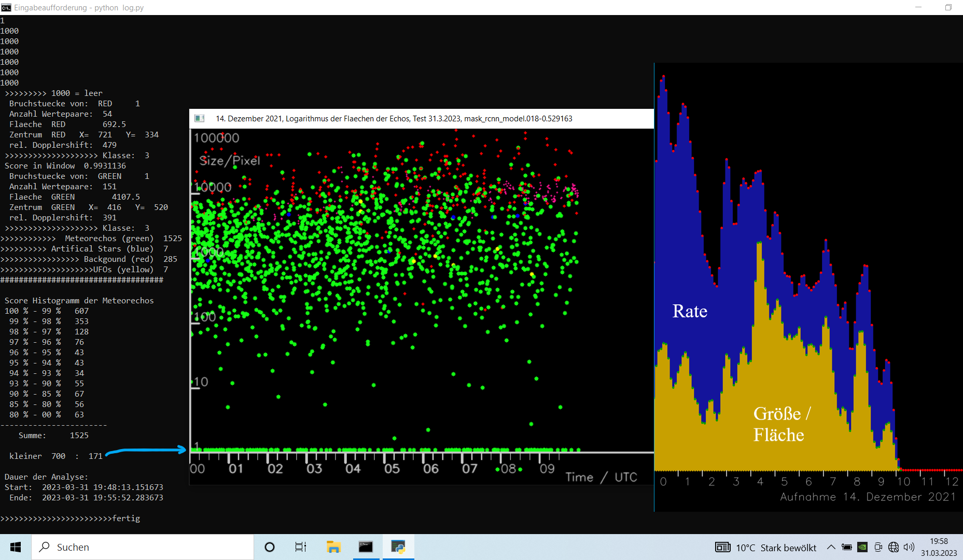Click the Eingabeaufforderung window system icon

6,7
